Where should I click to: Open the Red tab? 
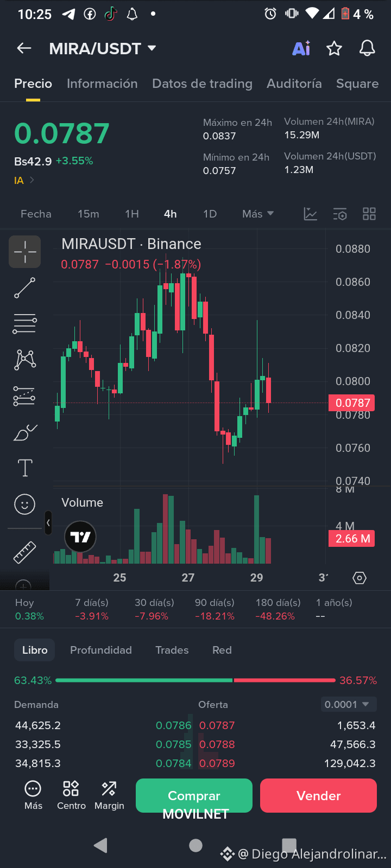[x=222, y=650]
